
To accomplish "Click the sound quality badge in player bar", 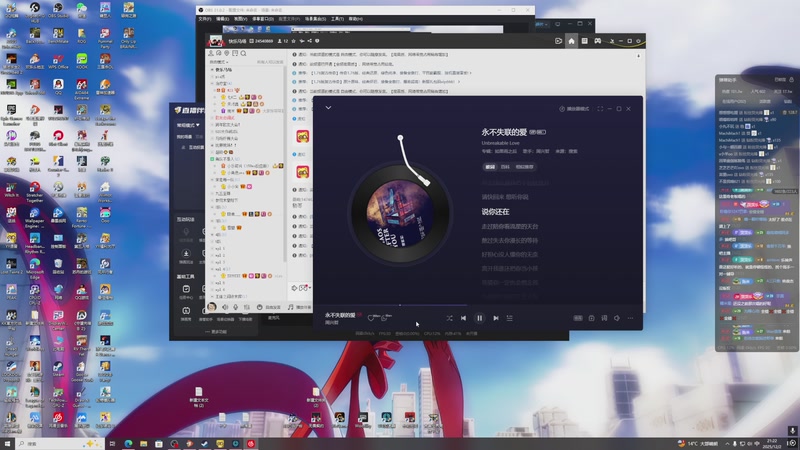I will (578, 318).
